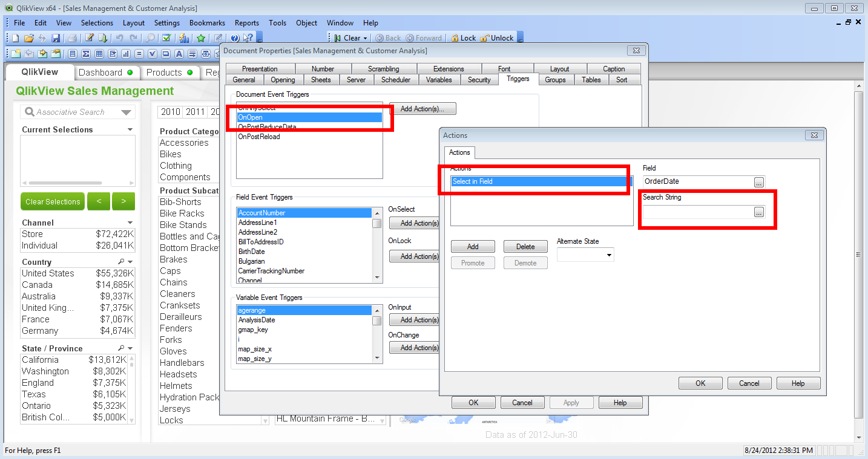
Task: Create a chart with the bar chart icon
Action: [x=126, y=54]
